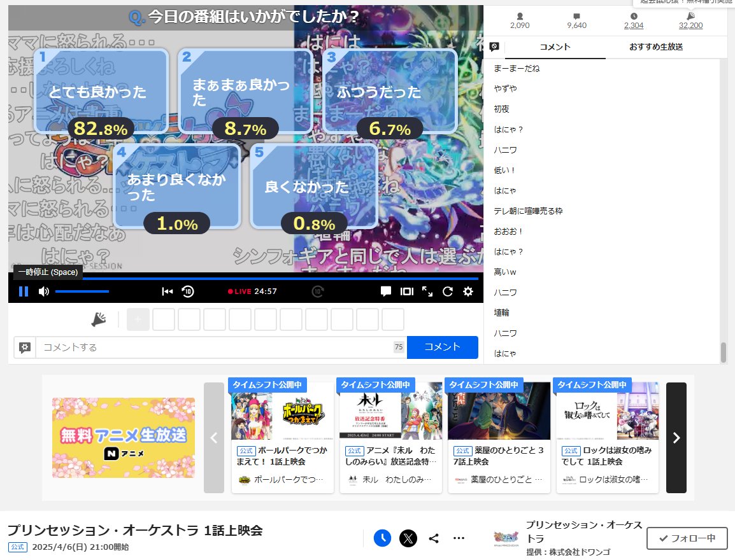The width and height of the screenshot is (735, 560).
Task: Jump to beginning with skip-back icon
Action: pos(168,291)
